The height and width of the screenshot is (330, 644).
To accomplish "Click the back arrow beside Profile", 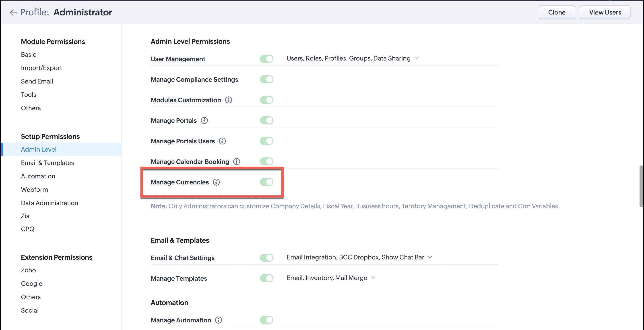I will (x=13, y=13).
